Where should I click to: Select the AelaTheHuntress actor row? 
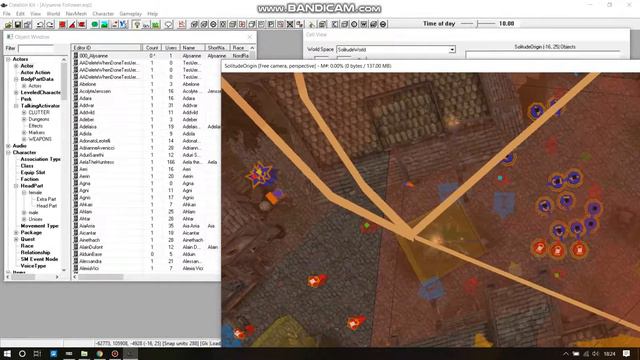pyautogui.click(x=147, y=162)
